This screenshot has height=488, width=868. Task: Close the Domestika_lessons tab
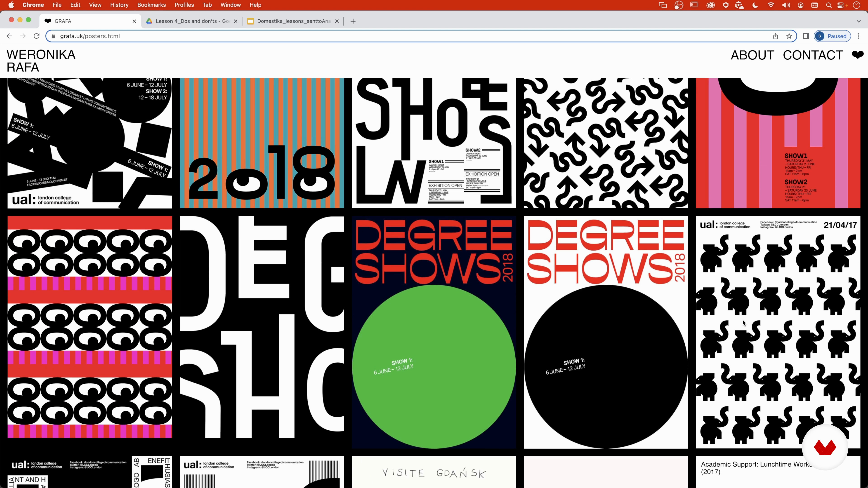[337, 21]
